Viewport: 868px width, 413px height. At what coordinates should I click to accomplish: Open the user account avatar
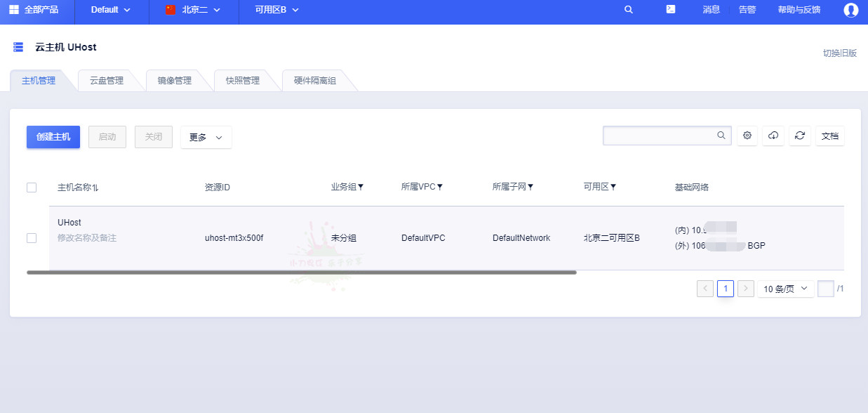pos(851,10)
